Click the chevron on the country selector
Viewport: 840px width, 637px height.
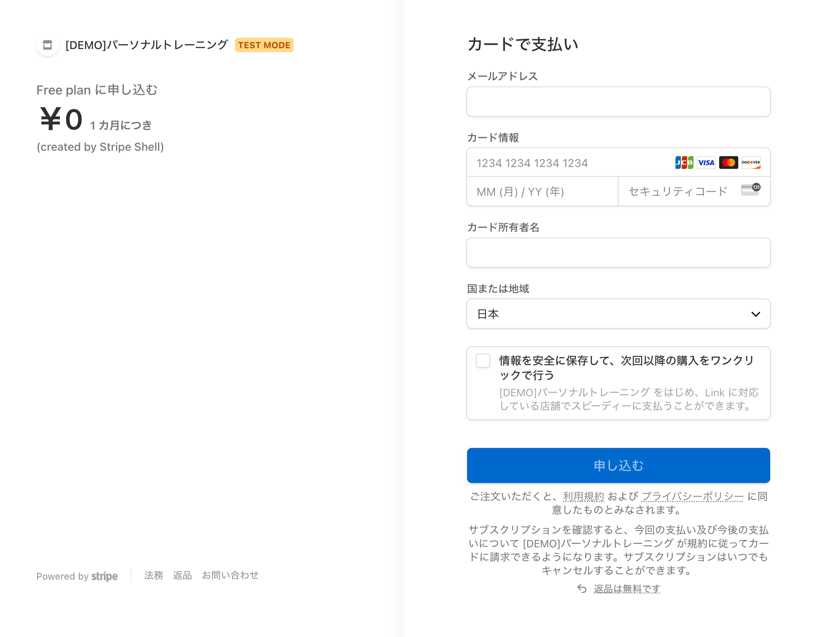756,314
